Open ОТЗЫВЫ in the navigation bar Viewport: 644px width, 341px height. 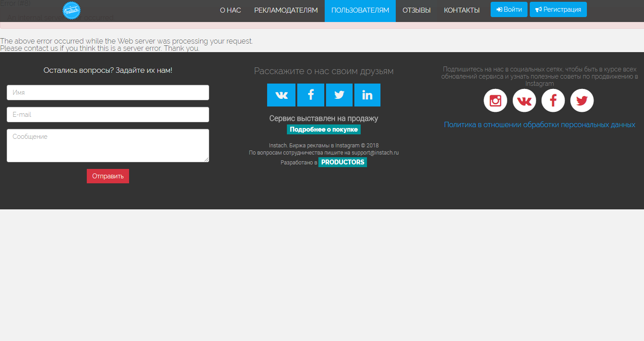click(x=416, y=10)
